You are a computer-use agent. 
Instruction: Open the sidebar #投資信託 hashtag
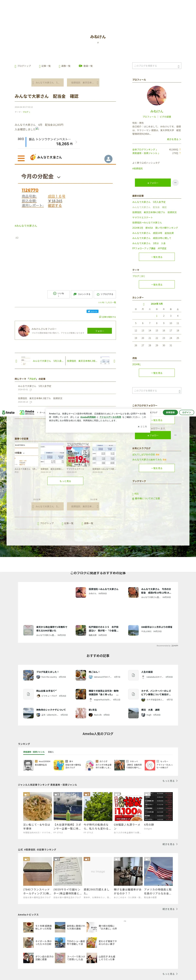(137, 169)
